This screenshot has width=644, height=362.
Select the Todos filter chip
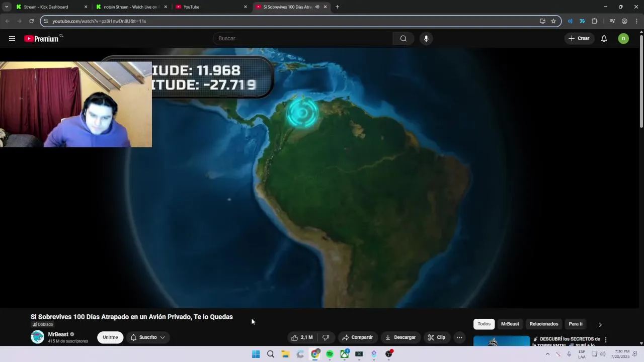pyautogui.click(x=484, y=324)
